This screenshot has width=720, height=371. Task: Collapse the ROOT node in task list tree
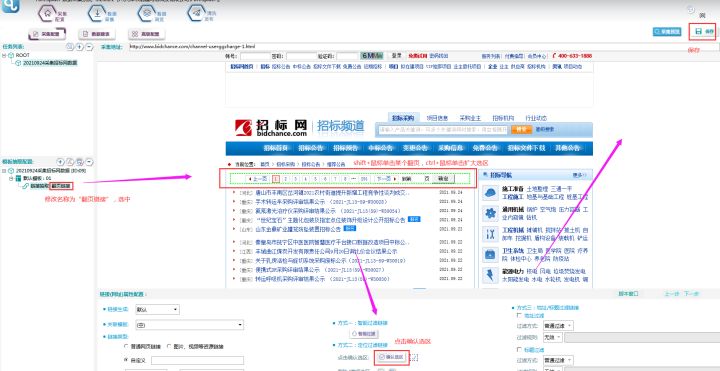(4, 55)
